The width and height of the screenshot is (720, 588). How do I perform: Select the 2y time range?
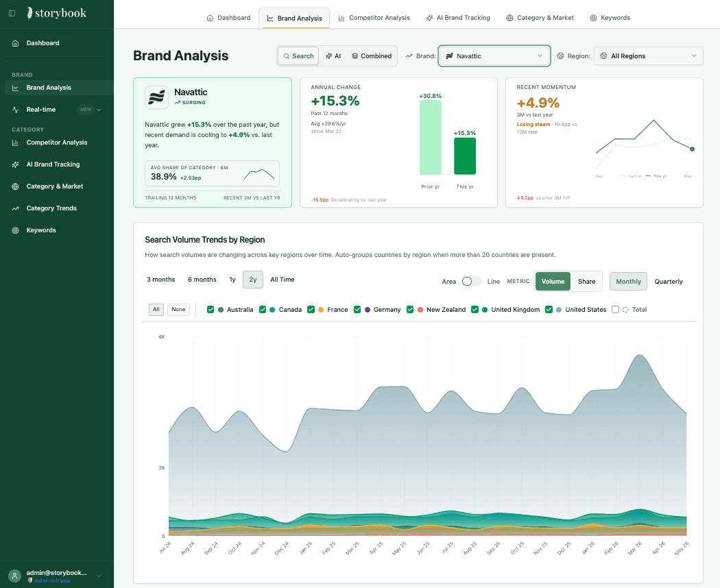click(x=253, y=280)
